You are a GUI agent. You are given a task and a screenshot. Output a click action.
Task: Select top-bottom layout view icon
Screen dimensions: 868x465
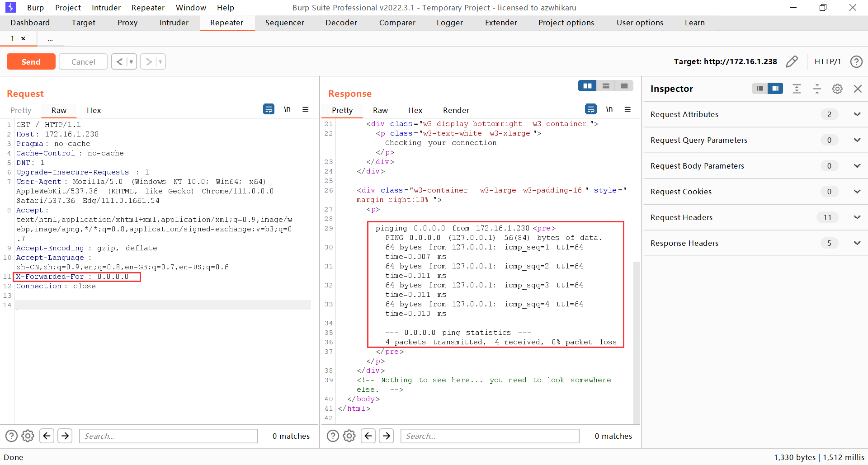coord(606,86)
